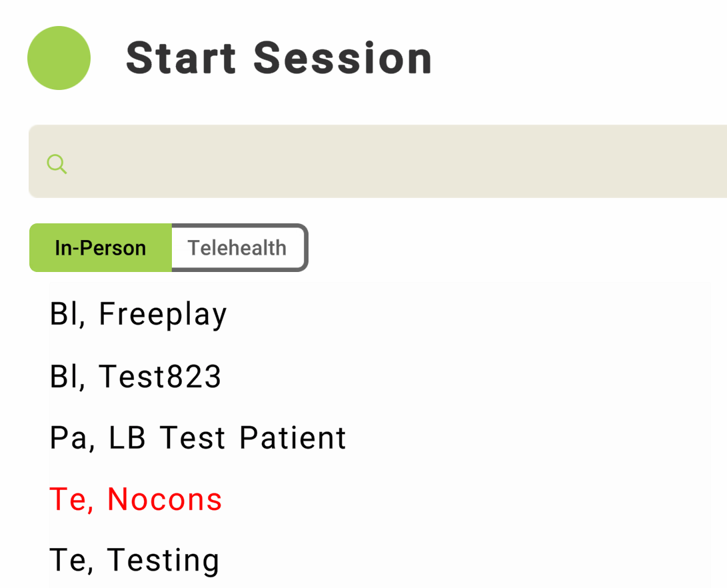This screenshot has height=588, width=727.
Task: Click inside the patient search field
Action: pyautogui.click(x=386, y=162)
